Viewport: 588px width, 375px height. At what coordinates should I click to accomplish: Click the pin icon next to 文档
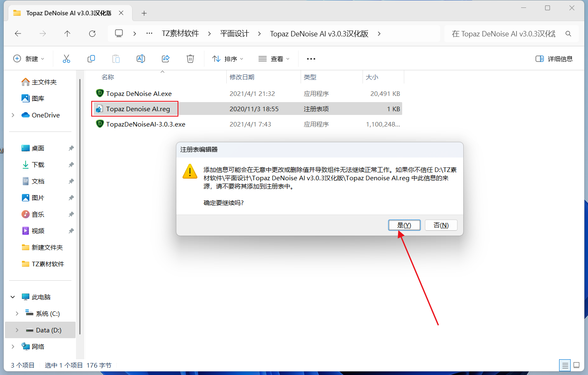71,181
